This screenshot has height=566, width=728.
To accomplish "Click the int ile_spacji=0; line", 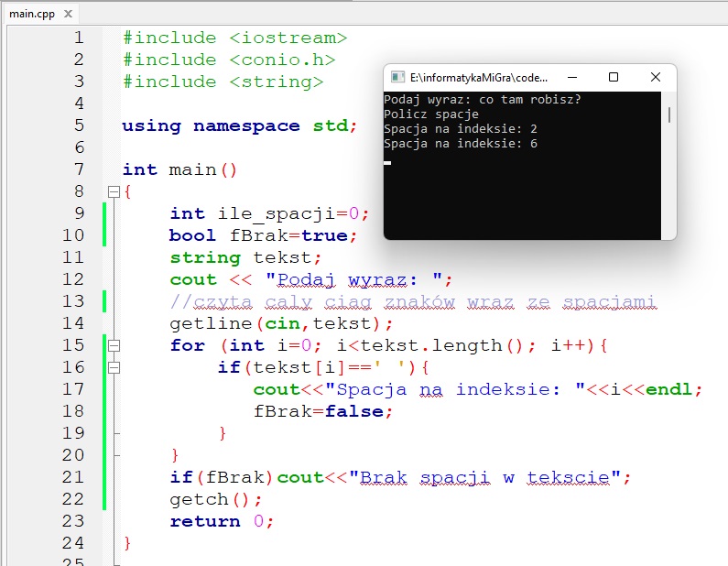I will coord(270,213).
